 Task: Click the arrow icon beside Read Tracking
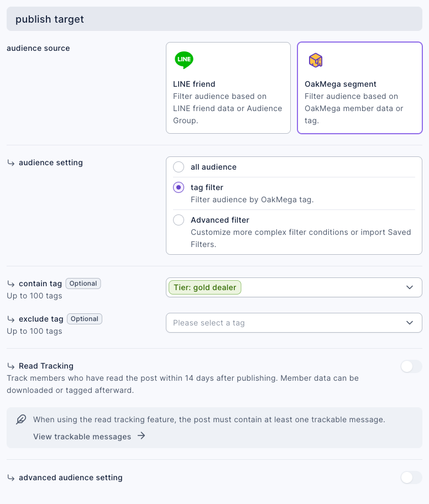[x=11, y=366]
